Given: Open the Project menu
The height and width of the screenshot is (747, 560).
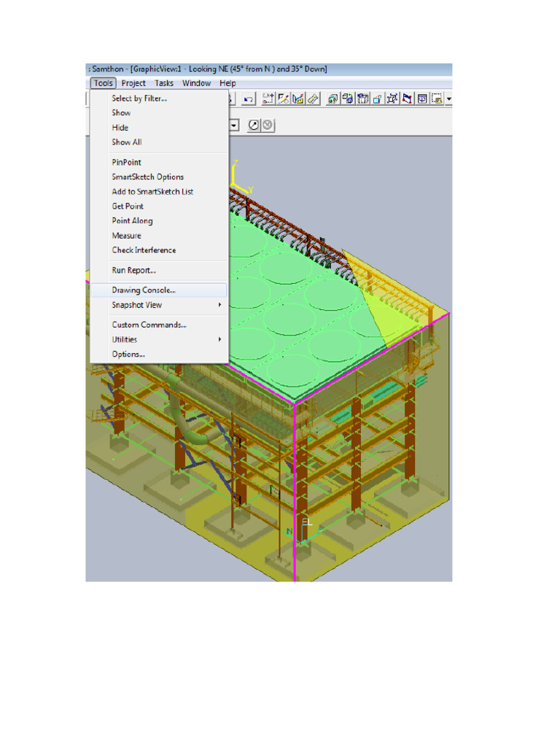Looking at the screenshot, I should pos(133,83).
